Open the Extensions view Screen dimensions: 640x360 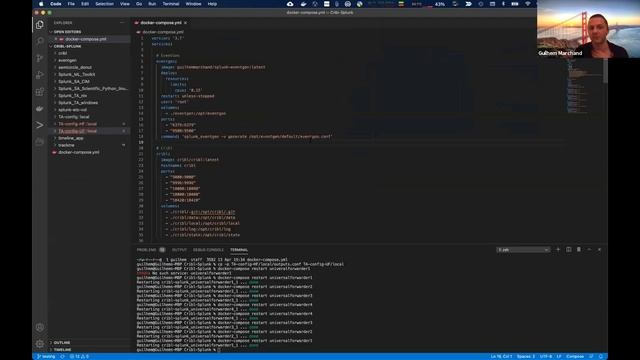click(40, 92)
